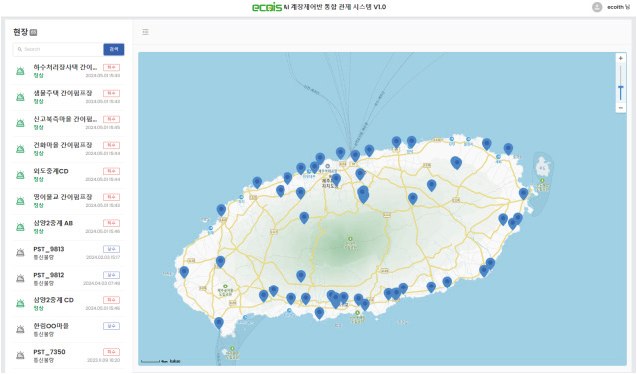
Task: Select site 외도중계CD in the list
Action: (x=68, y=175)
